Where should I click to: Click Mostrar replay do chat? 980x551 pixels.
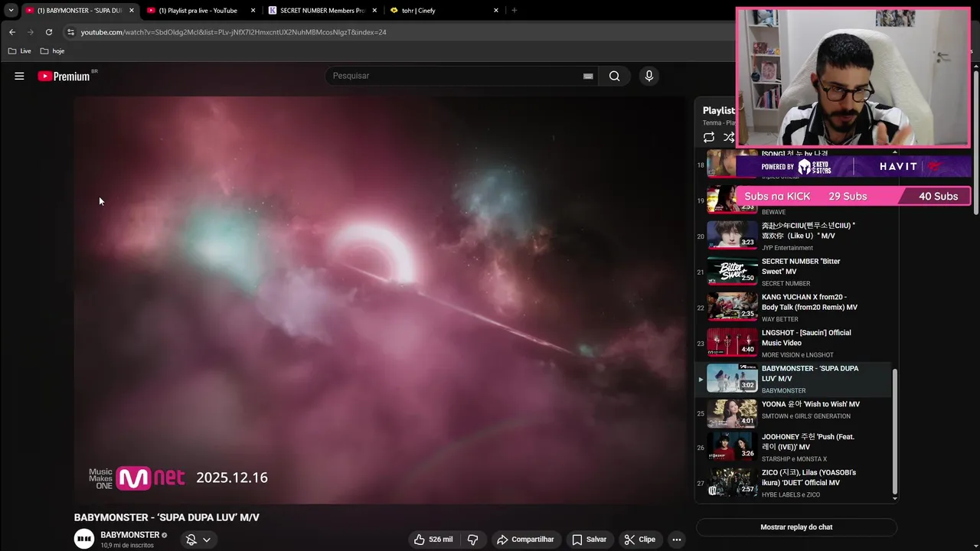coord(796,527)
